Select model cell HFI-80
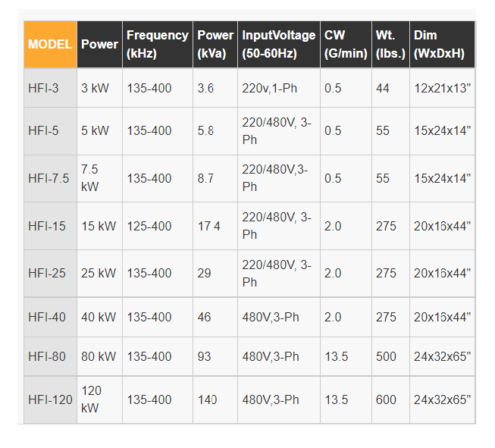The height and width of the screenshot is (448, 495). point(50,356)
